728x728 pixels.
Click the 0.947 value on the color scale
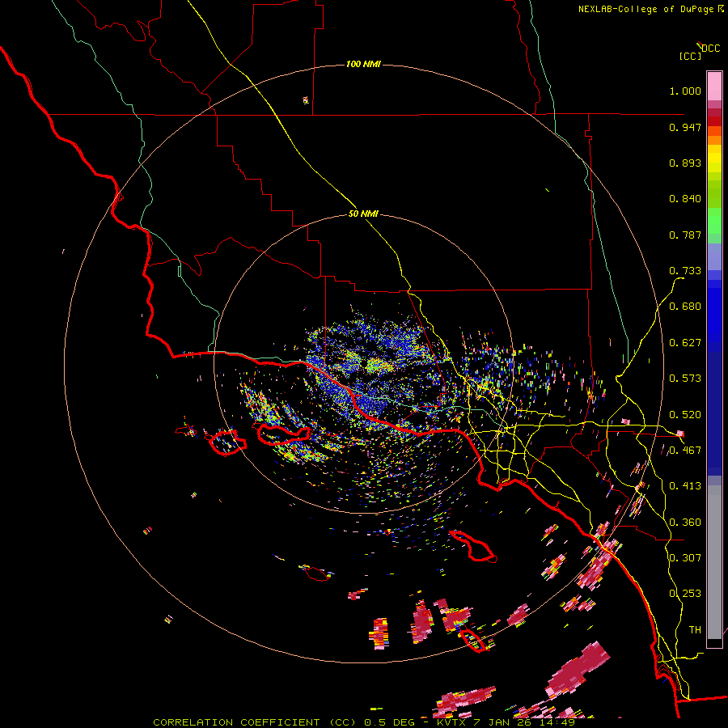click(685, 127)
